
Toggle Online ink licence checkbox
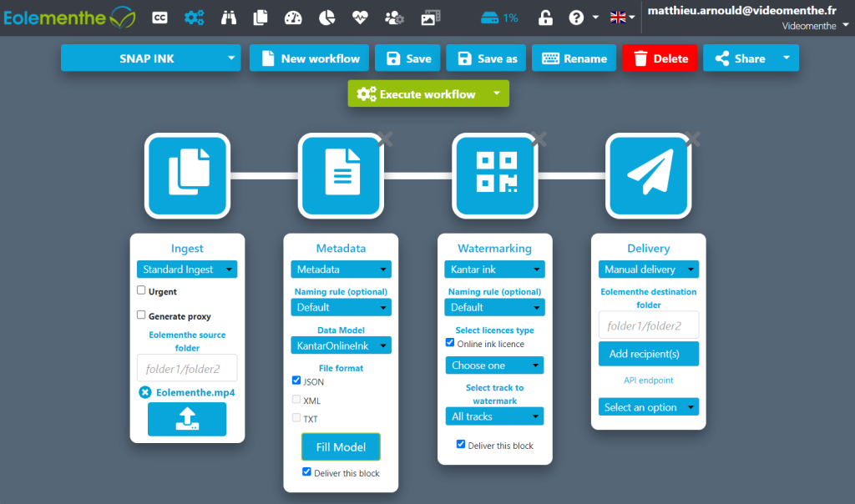[x=450, y=343]
